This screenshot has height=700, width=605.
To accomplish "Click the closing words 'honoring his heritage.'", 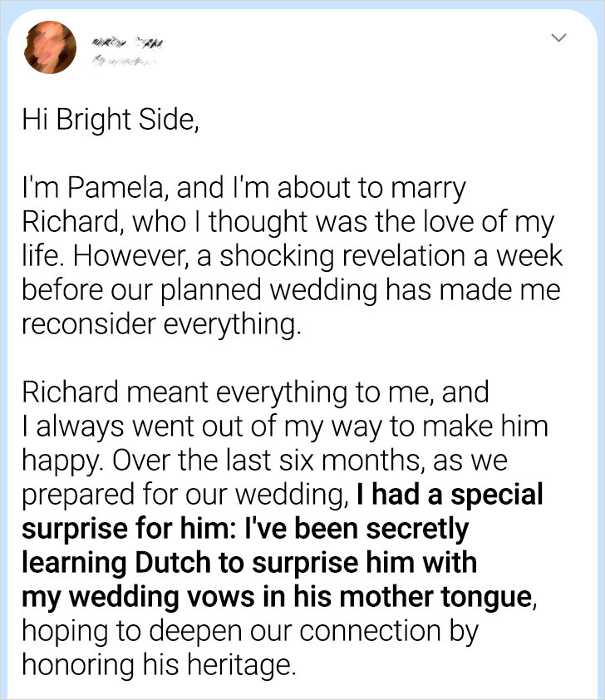I will click(160, 665).
